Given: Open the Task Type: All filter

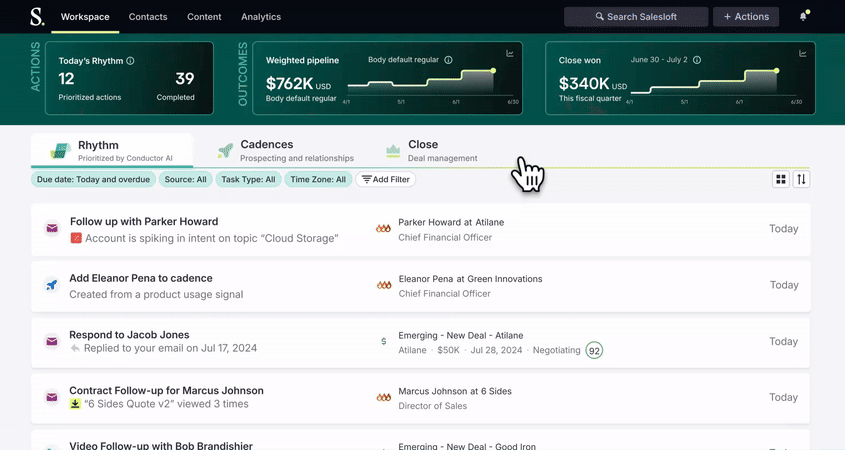Looking at the screenshot, I should coord(248,179).
